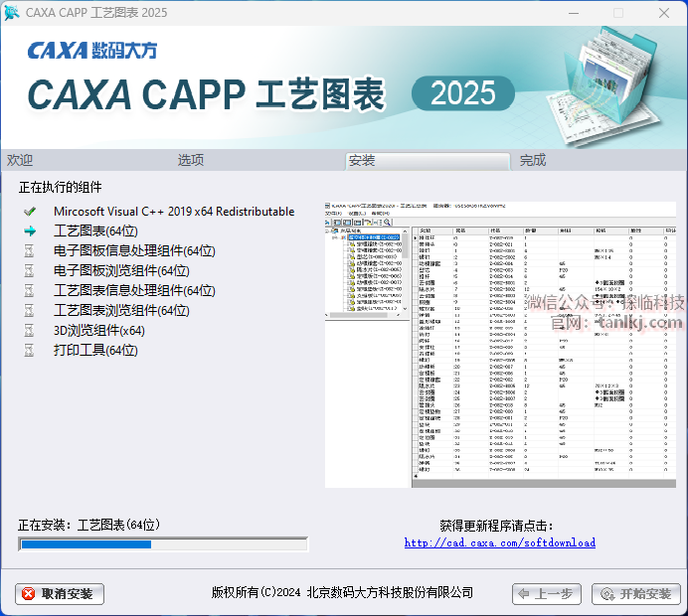
Task: Select the 安装 tab
Action: 362,160
